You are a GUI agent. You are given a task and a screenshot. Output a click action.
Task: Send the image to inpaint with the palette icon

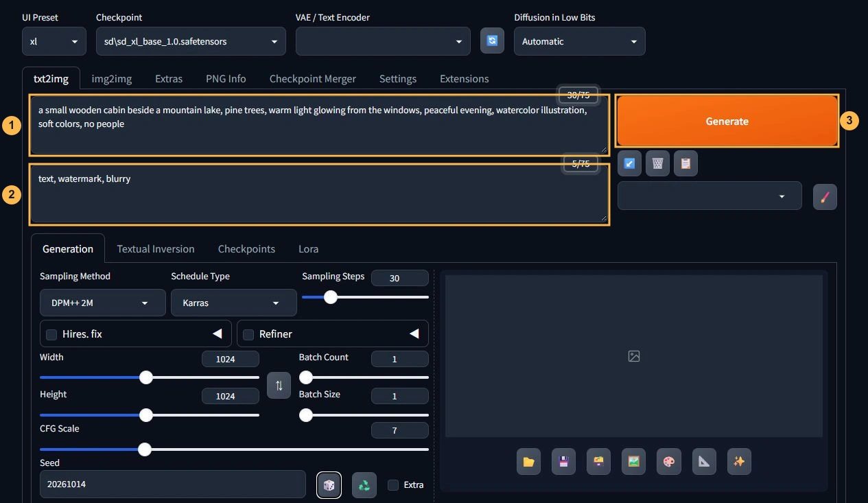tap(668, 462)
